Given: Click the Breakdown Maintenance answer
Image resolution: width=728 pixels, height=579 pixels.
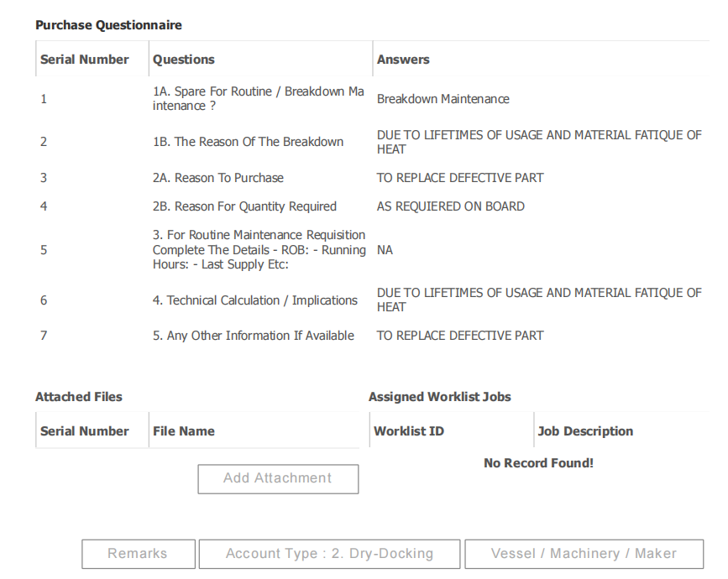Looking at the screenshot, I should pyautogui.click(x=443, y=99).
